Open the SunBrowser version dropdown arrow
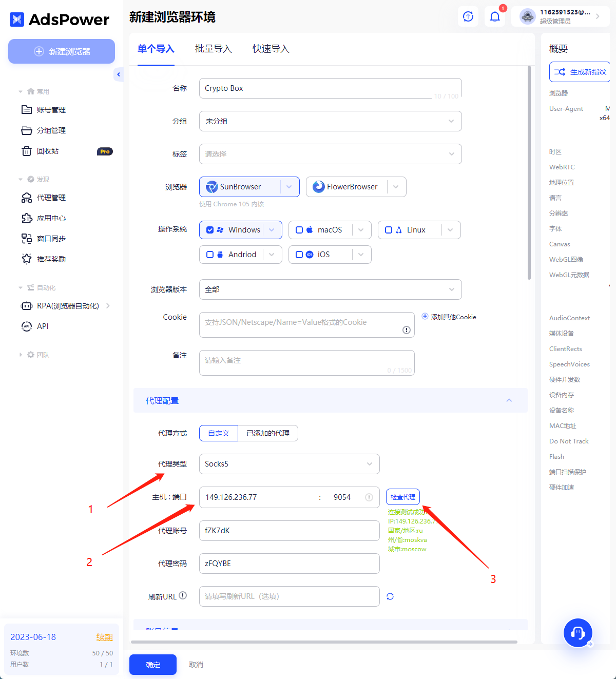This screenshot has width=616, height=679. pos(290,187)
